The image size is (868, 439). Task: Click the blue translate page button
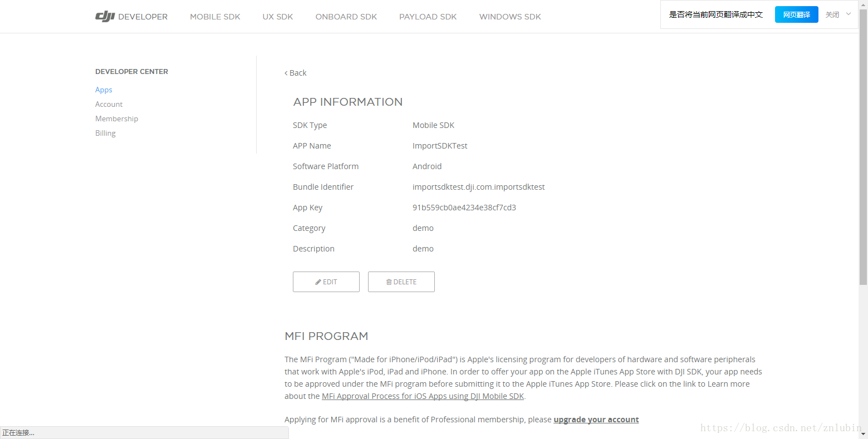(796, 14)
